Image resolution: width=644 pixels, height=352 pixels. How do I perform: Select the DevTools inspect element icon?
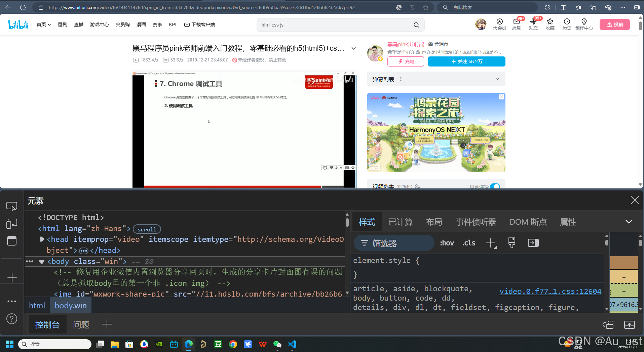pyautogui.click(x=12, y=206)
